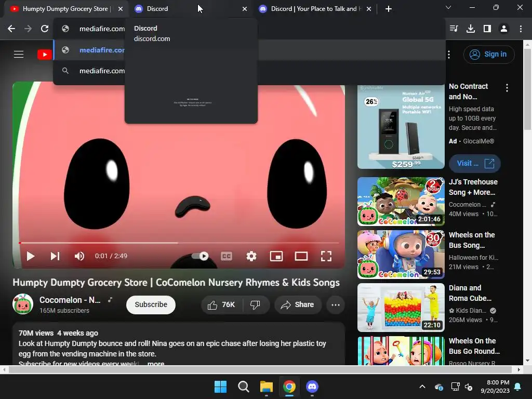The image size is (532, 399).
Task: Open Wheels On the Bus Go Round title
Action: tap(474, 345)
